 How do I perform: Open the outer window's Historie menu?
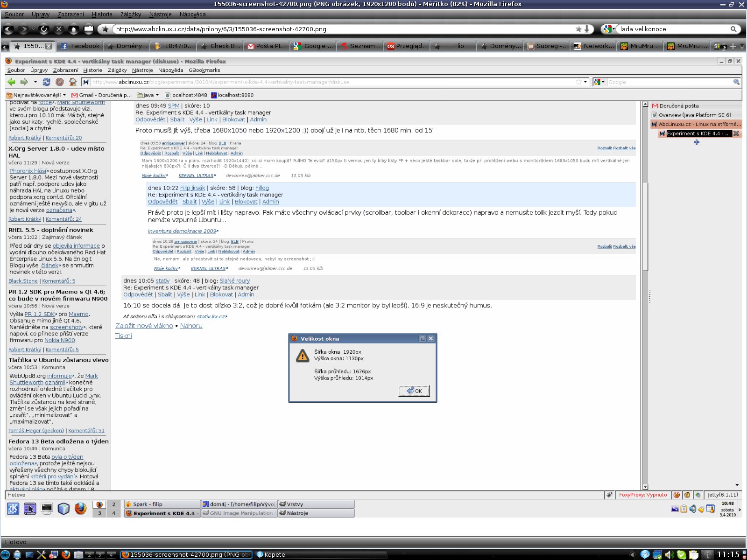point(102,14)
